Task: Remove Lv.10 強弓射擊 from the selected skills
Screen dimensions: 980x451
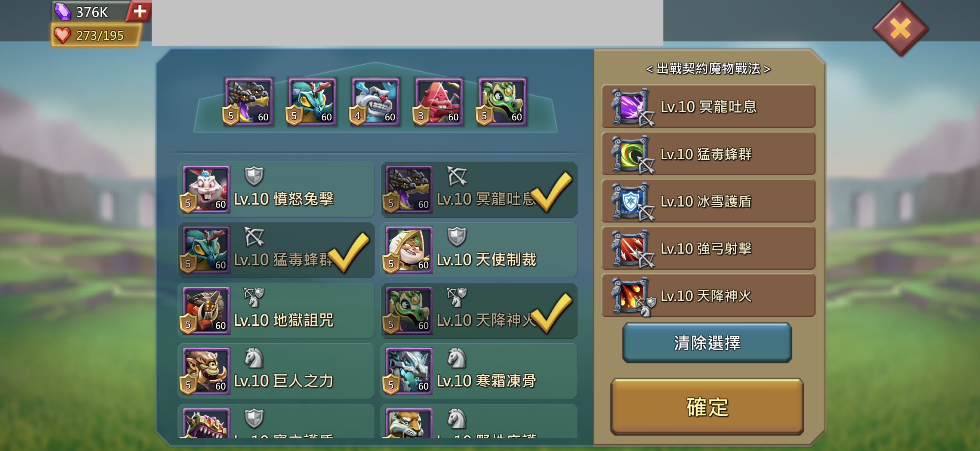Action: coord(708,249)
